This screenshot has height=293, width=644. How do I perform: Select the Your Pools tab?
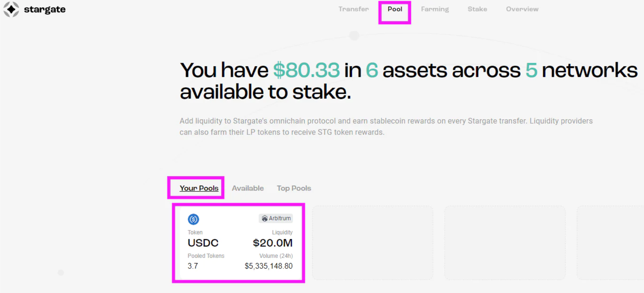[199, 188]
